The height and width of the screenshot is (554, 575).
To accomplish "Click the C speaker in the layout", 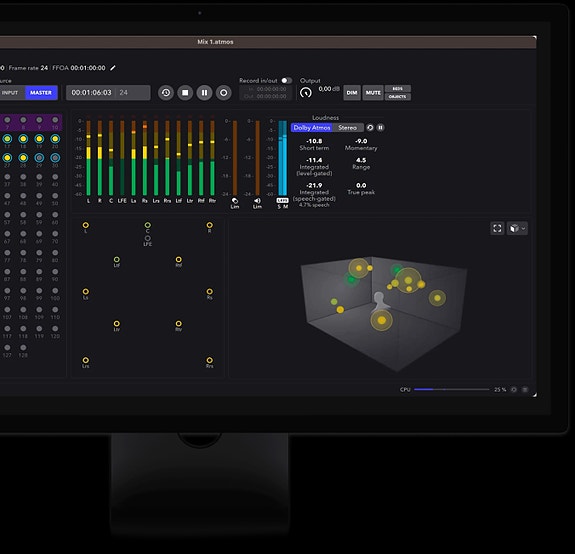I will (147, 225).
